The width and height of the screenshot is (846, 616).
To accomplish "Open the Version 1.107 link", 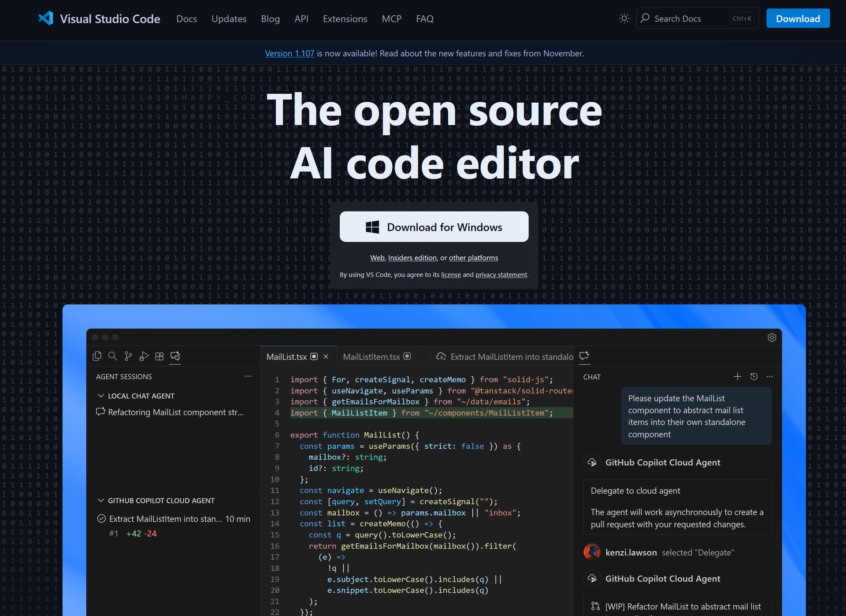I will click(x=289, y=53).
